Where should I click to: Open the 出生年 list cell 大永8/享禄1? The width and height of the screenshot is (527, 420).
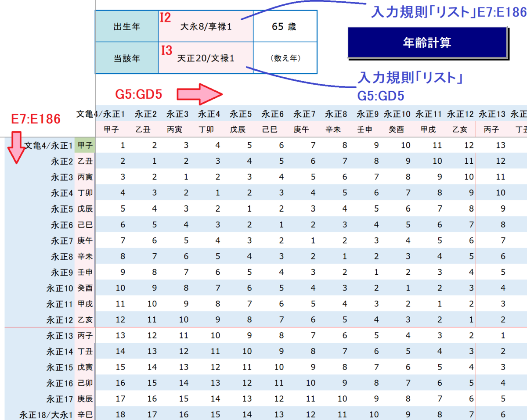[206, 27]
